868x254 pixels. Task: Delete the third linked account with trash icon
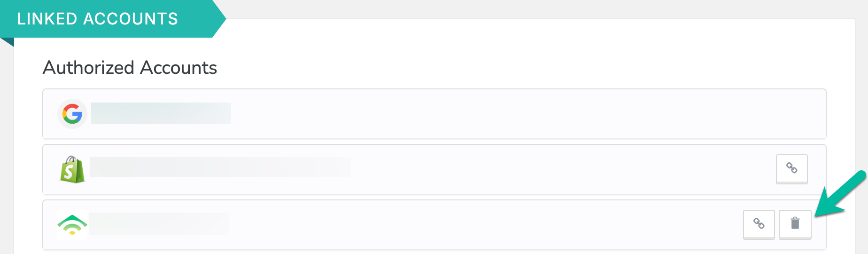point(795,224)
